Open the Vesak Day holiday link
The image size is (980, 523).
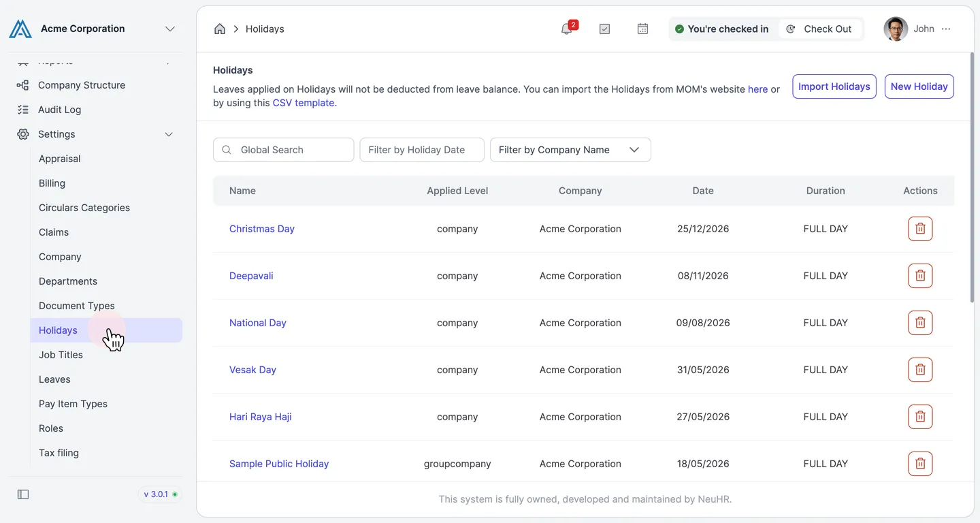[x=252, y=370]
